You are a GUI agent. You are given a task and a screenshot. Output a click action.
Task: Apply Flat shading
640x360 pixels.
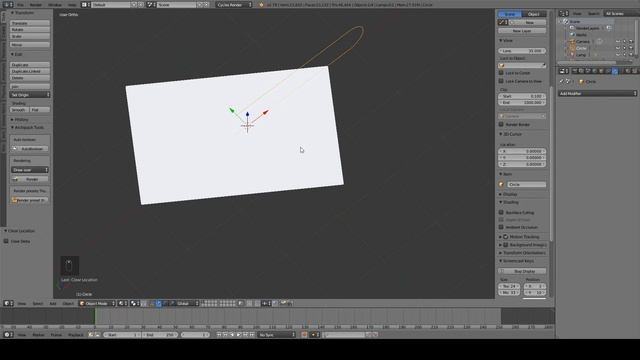(x=40, y=110)
